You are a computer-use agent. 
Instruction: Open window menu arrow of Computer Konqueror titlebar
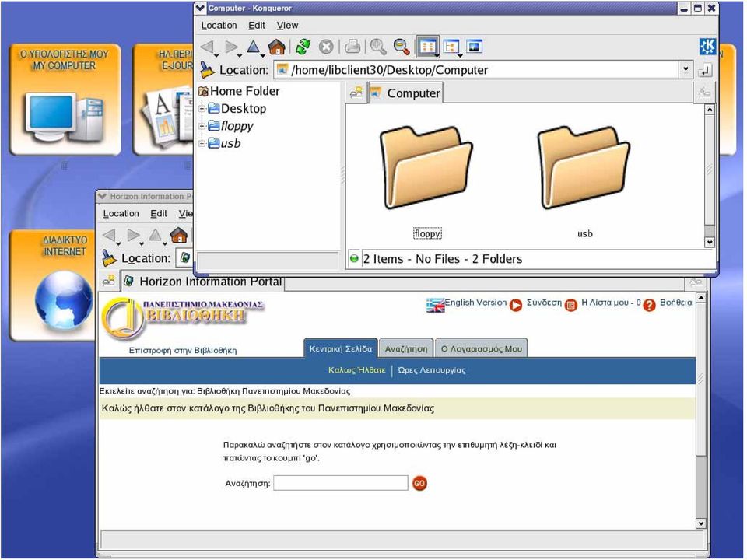(200, 8)
